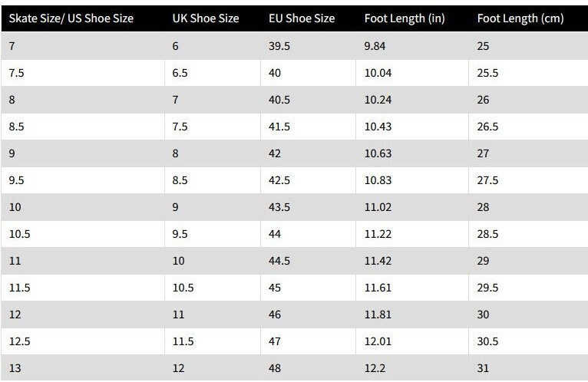
Task: Click the 44.5 EU shoe size cell
Action: point(282,261)
